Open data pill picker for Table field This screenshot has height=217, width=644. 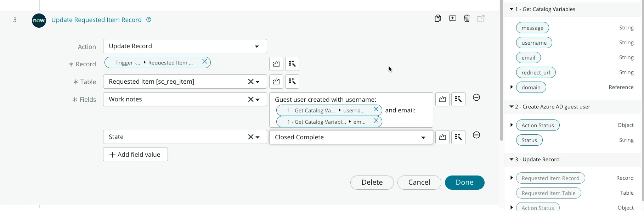(x=292, y=82)
